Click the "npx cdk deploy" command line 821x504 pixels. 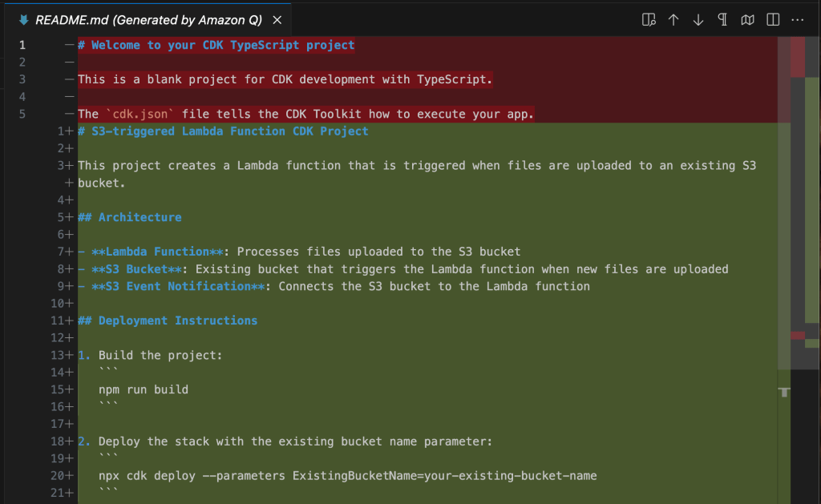click(x=347, y=476)
